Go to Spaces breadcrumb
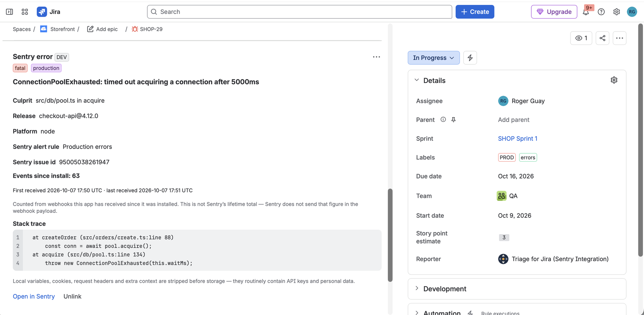This screenshot has width=644, height=315. point(22,29)
